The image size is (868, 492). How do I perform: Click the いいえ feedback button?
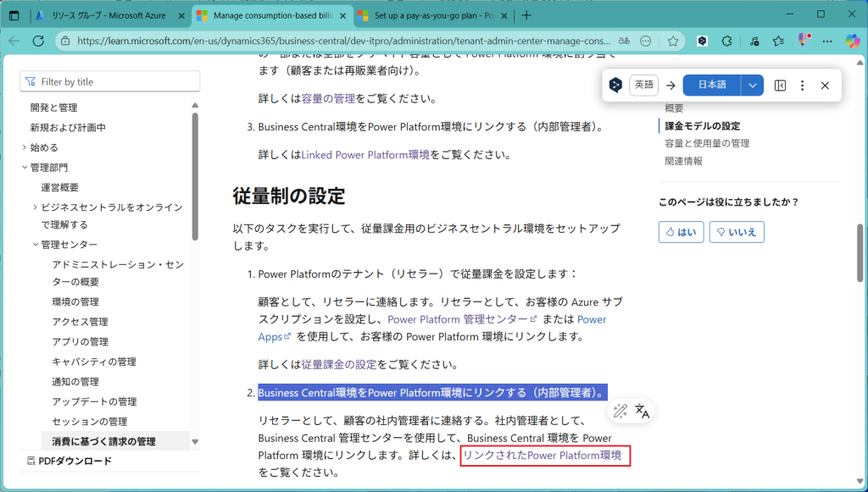pyautogui.click(x=737, y=232)
